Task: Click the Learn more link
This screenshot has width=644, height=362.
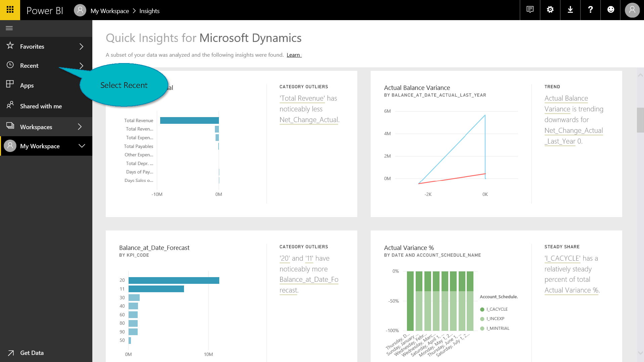Action: pos(294,55)
